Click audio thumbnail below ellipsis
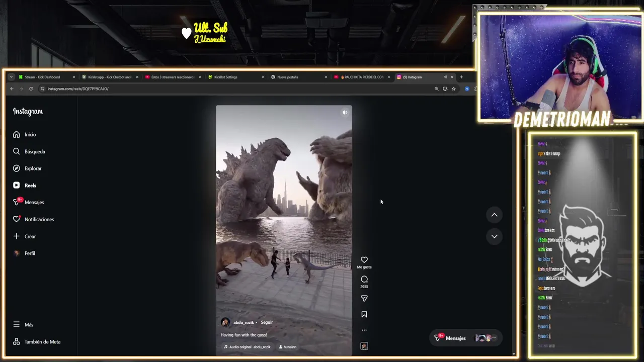The width and height of the screenshot is (644, 362). [364, 346]
